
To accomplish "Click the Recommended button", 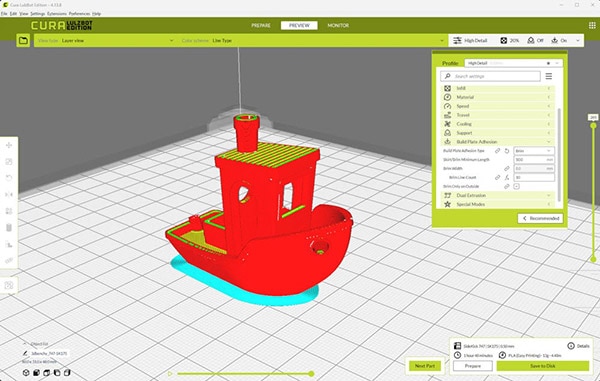I will coord(540,218).
